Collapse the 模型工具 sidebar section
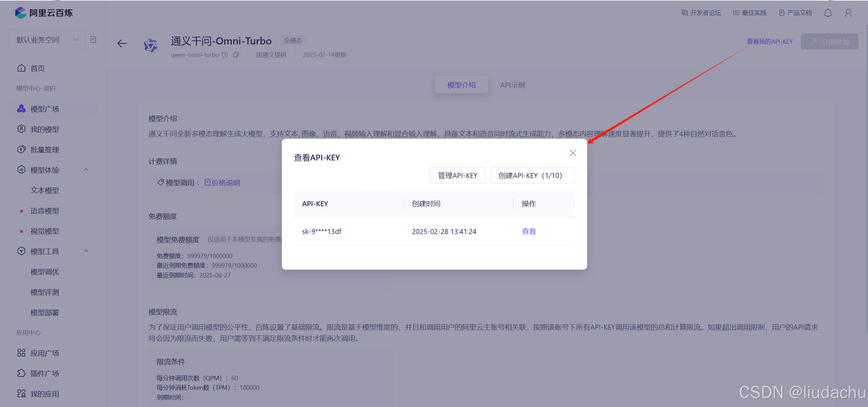 pyautogui.click(x=86, y=251)
